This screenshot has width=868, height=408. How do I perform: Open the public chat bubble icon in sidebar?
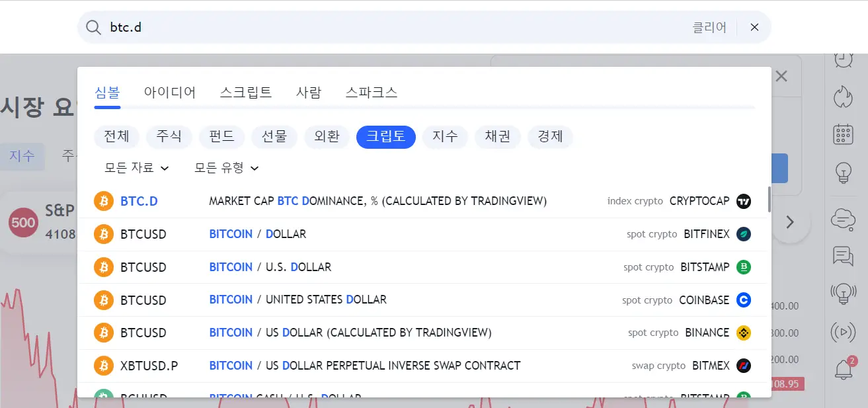[843, 218]
